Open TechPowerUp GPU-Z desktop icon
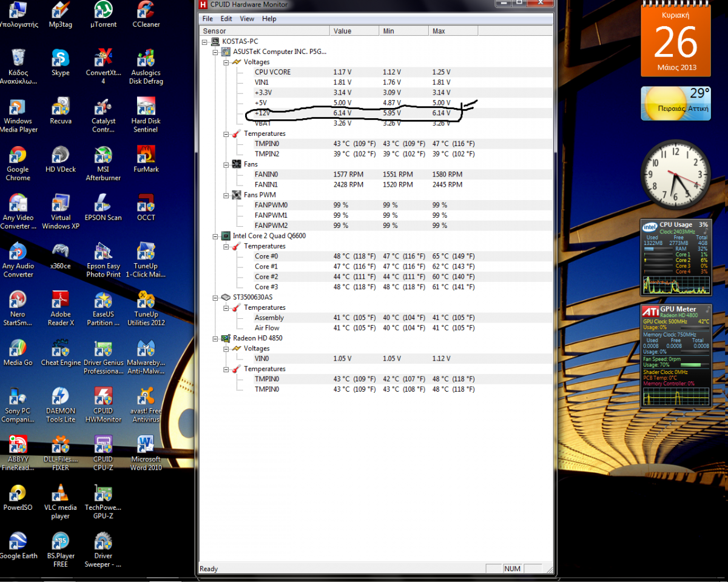 click(x=103, y=501)
